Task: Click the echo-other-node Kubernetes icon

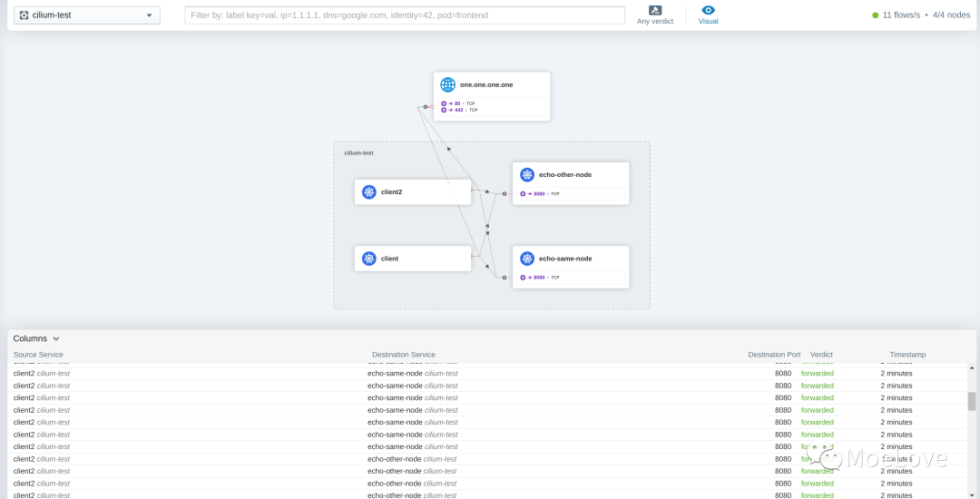Action: coord(527,174)
